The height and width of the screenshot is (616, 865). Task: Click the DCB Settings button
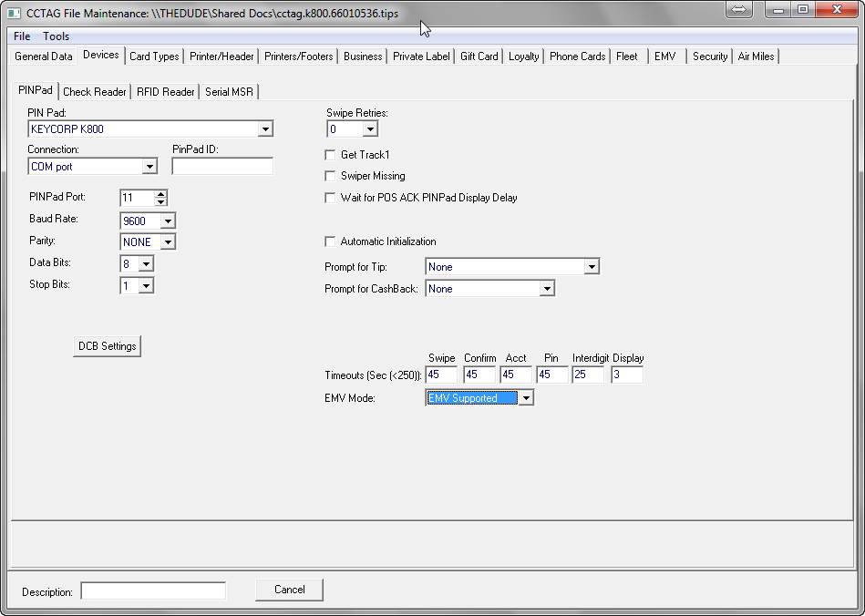click(x=107, y=346)
